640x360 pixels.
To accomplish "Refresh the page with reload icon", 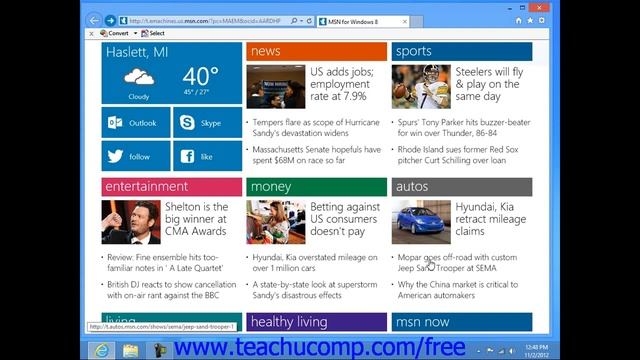I will tap(309, 21).
